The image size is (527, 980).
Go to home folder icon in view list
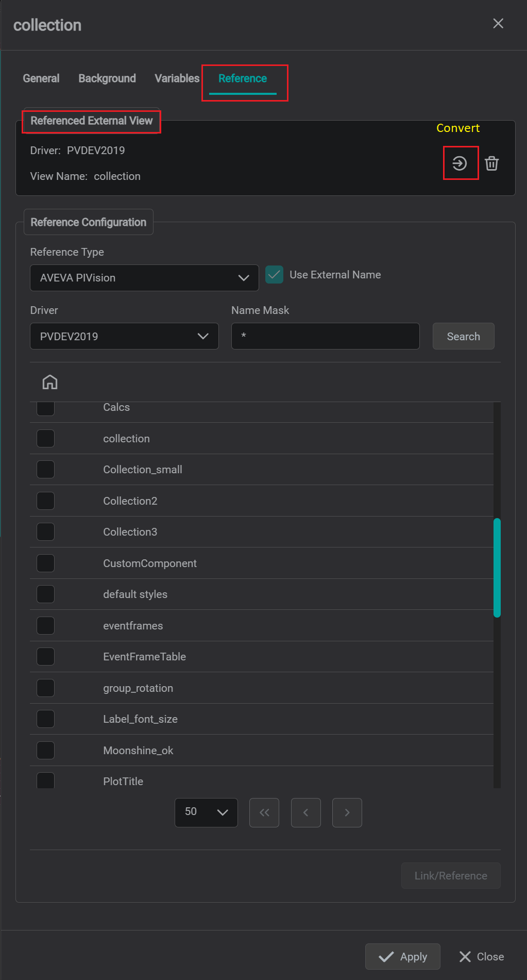[x=50, y=382]
